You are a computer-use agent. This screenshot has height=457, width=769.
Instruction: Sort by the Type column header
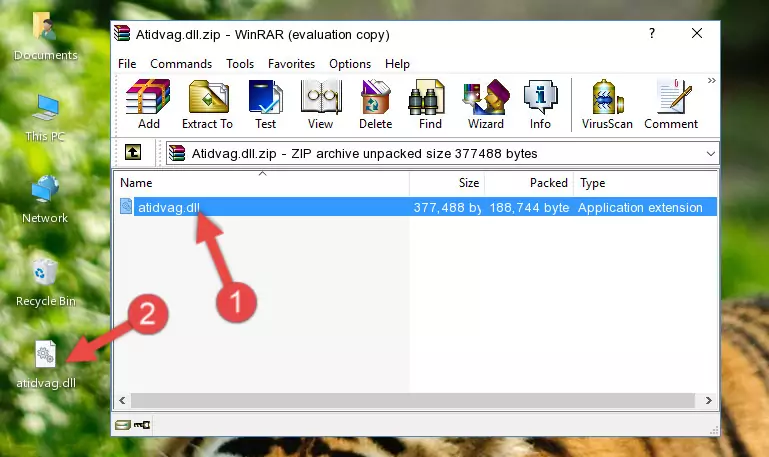645,183
